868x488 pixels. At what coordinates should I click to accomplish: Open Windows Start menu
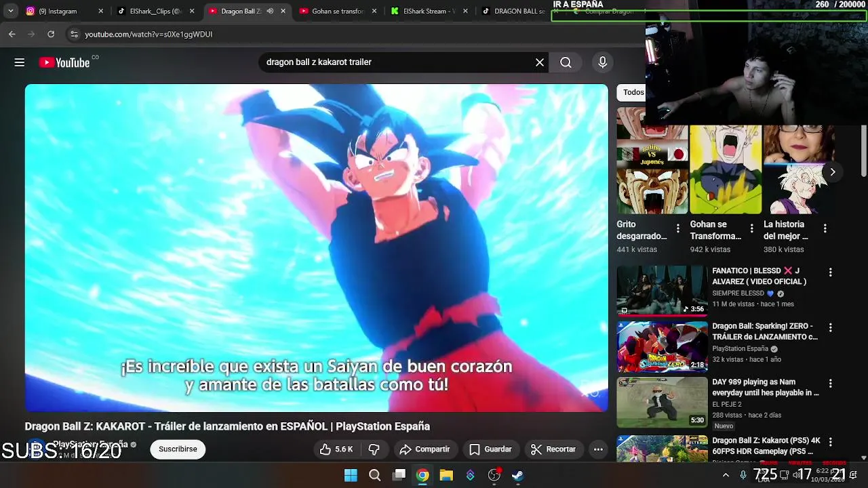pos(351,475)
